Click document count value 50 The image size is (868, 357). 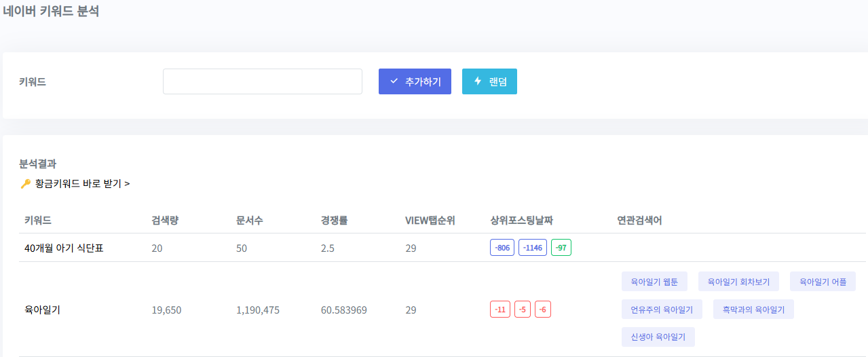(x=242, y=248)
